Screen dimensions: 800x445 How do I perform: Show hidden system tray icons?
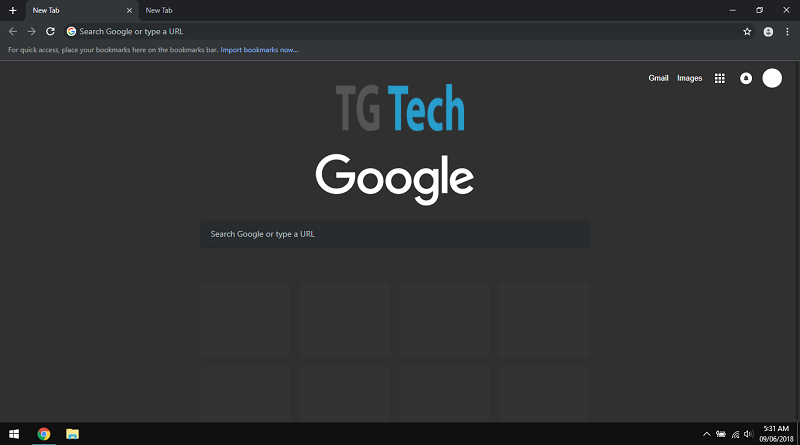pyautogui.click(x=707, y=434)
